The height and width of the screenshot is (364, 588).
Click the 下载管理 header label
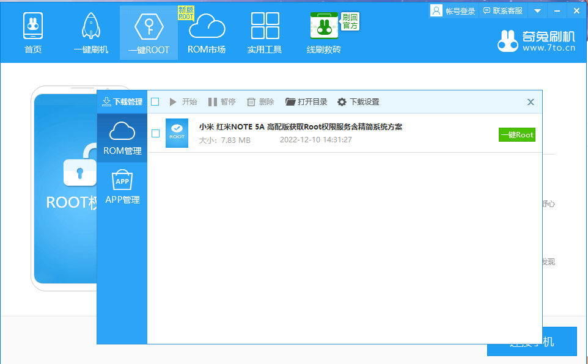[122, 101]
